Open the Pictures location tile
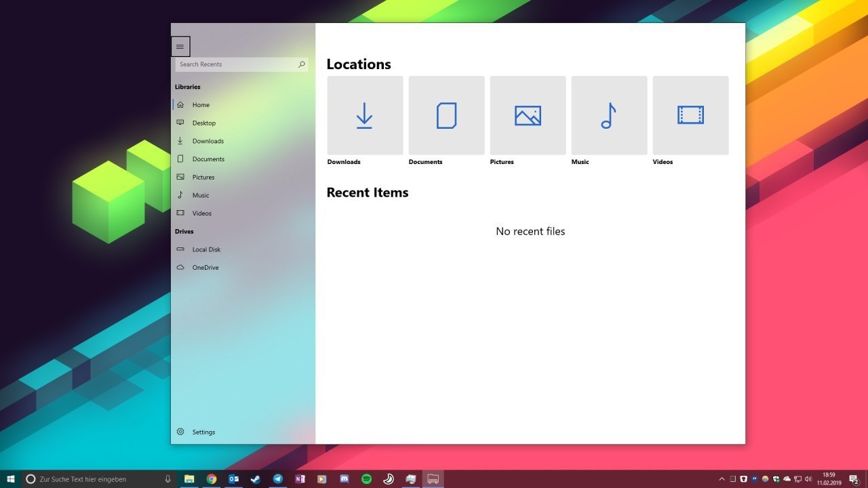868x488 pixels. coord(528,115)
